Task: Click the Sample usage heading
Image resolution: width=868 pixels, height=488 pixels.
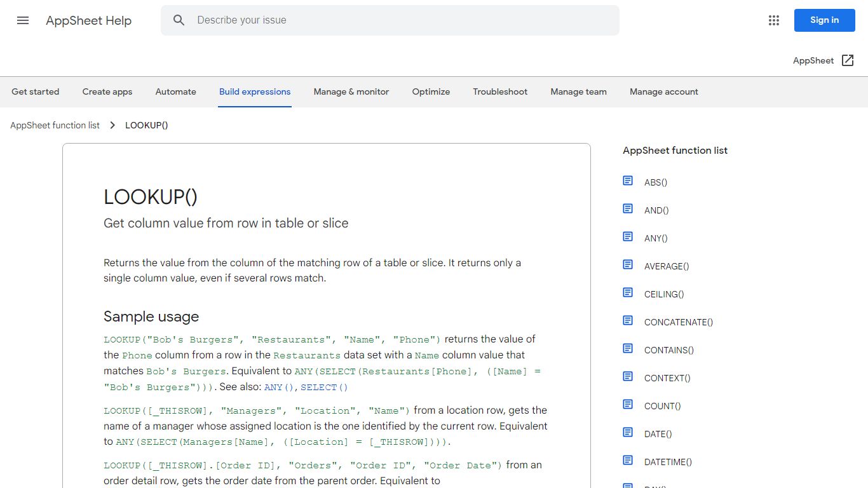Action: (x=151, y=316)
